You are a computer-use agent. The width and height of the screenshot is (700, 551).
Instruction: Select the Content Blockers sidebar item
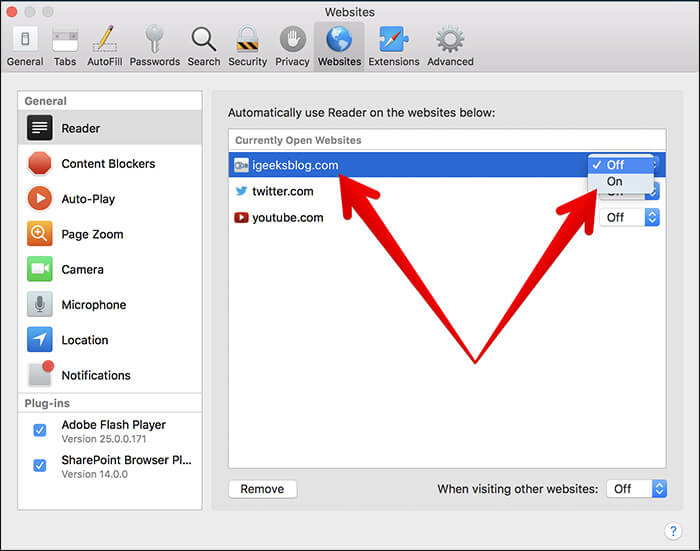click(x=110, y=163)
